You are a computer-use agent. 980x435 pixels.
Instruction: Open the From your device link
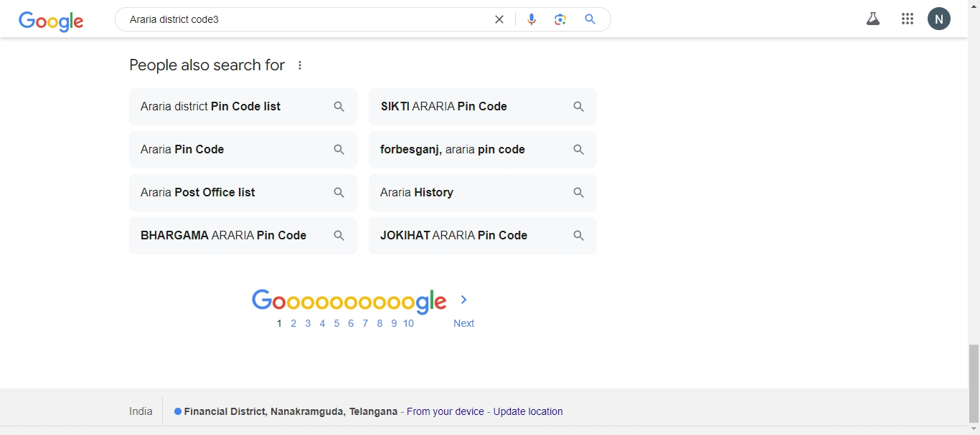click(x=446, y=411)
